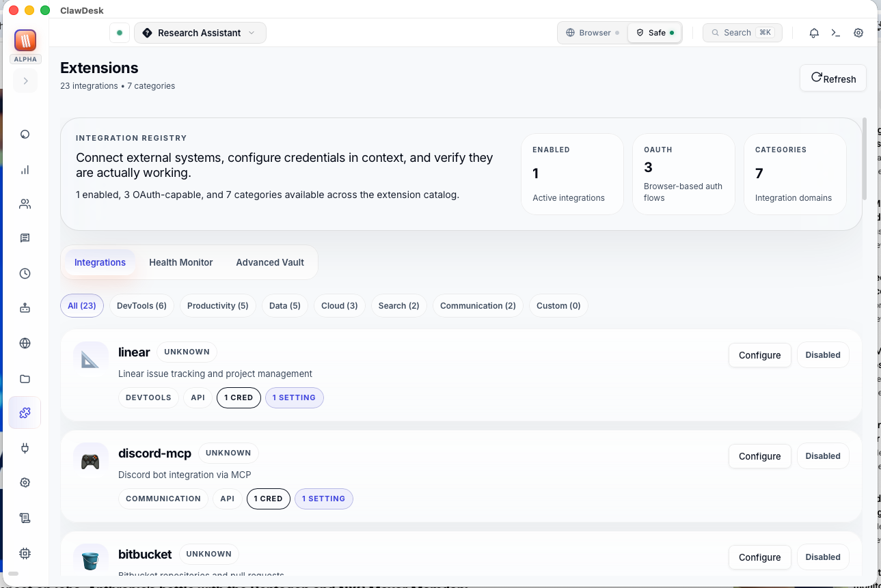
Task: Refresh the integration registry
Action: (832, 78)
